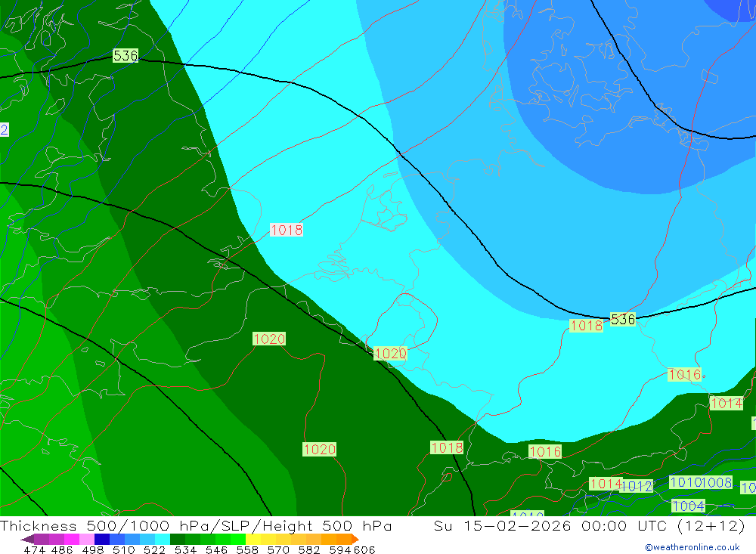Click the legend value 510
756x554 pixels.
123,550
